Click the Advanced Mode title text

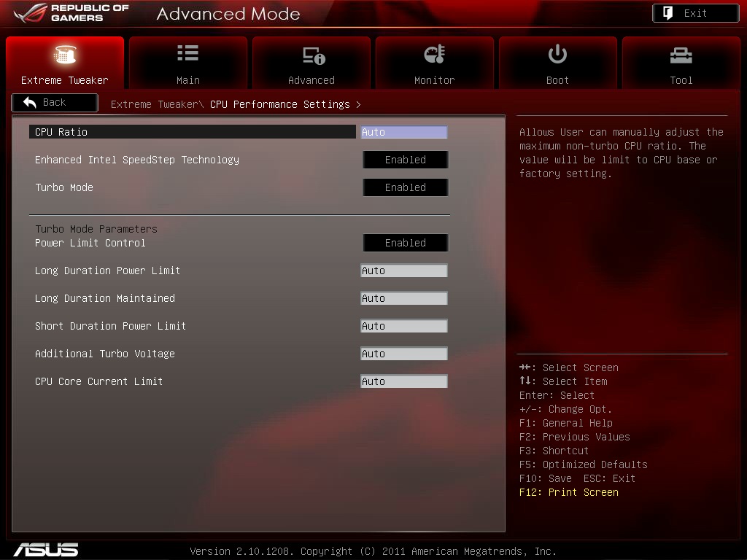(x=228, y=14)
